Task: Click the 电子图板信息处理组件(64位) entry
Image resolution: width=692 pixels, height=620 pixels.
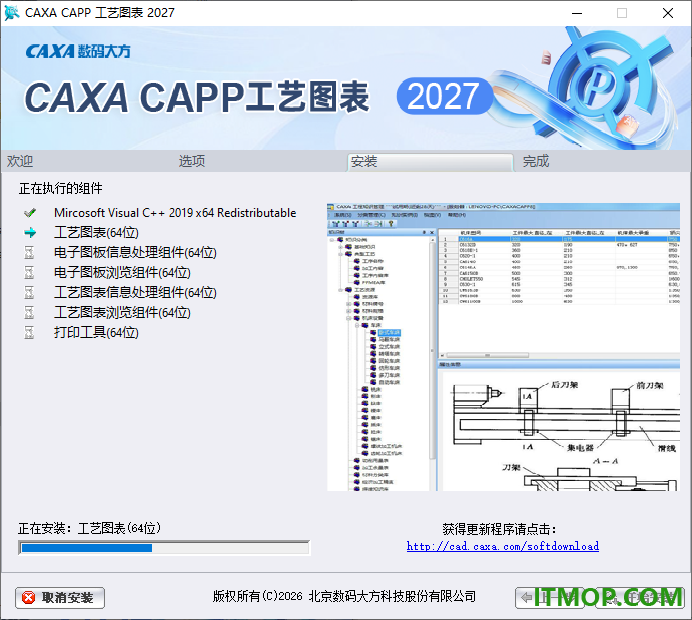Action: pyautogui.click(x=135, y=252)
